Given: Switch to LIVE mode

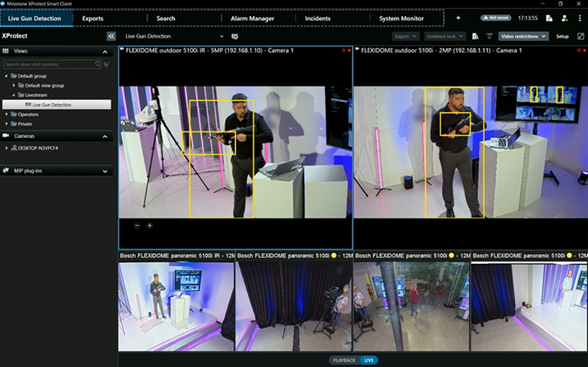Looking at the screenshot, I should coord(368,361).
